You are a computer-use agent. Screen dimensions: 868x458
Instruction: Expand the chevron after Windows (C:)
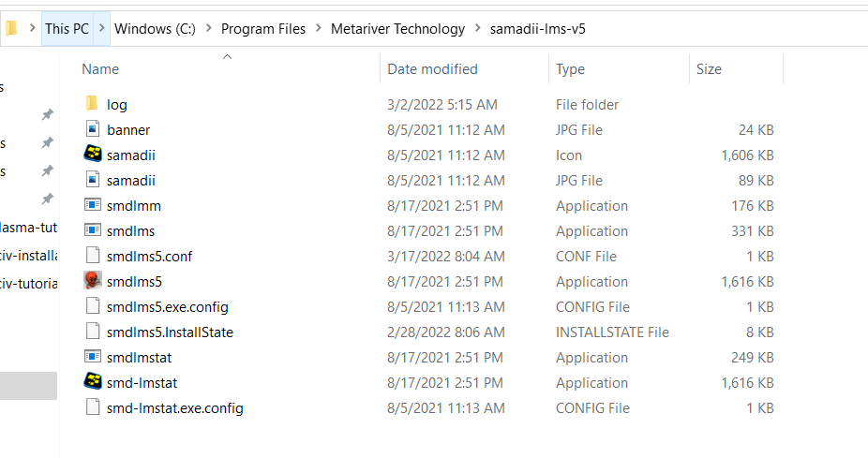[x=209, y=28]
